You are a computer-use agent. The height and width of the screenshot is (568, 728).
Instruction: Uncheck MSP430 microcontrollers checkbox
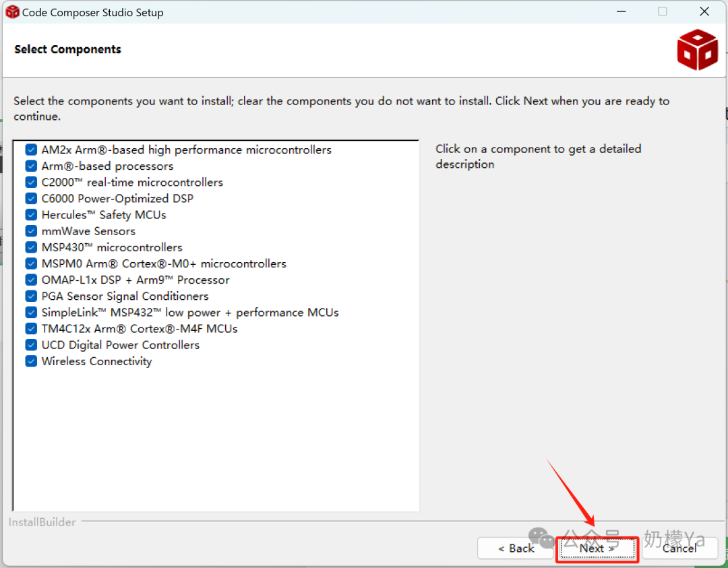(31, 247)
